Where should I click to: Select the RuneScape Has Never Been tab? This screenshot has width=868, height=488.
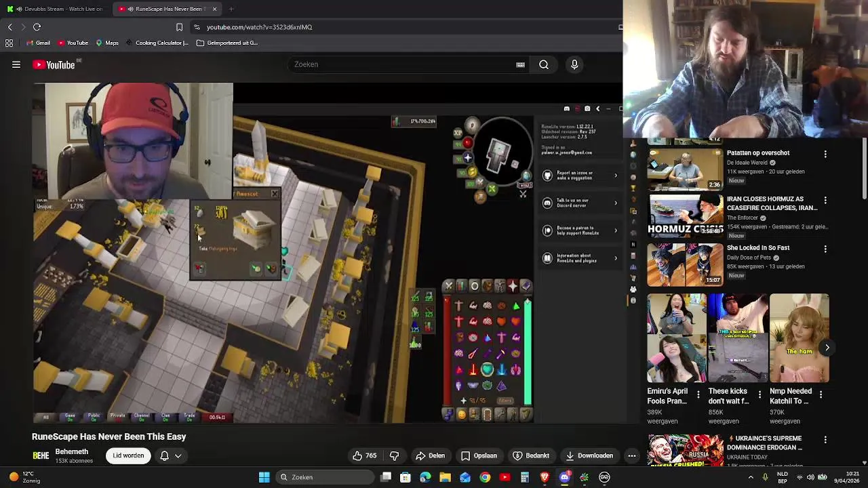[x=166, y=9]
